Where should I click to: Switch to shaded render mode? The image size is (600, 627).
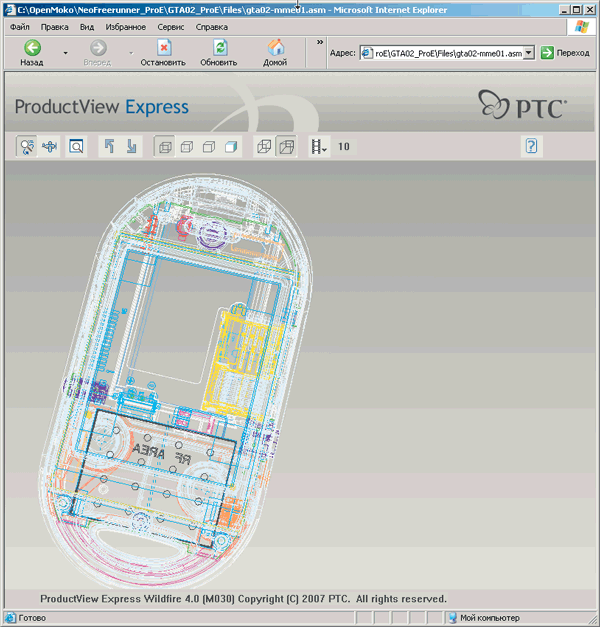tap(231, 147)
